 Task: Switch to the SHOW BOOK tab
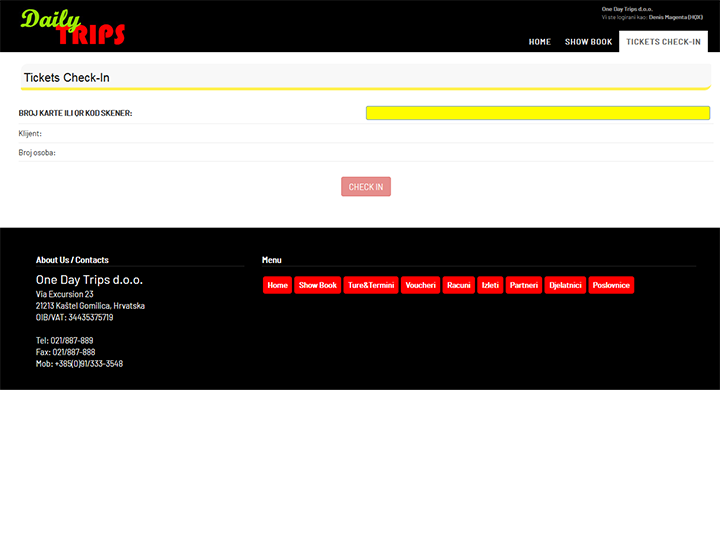click(x=588, y=42)
